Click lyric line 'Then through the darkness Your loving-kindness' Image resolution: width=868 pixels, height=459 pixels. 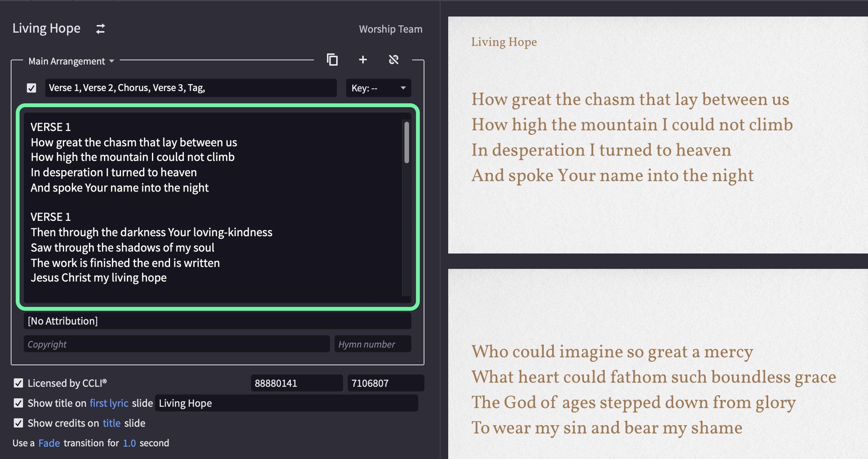point(152,232)
